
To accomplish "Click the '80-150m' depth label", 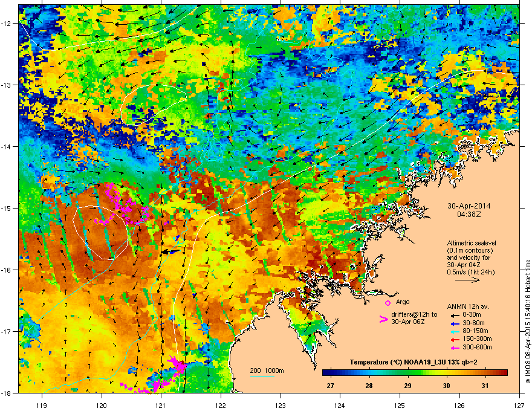I will coord(475,331).
